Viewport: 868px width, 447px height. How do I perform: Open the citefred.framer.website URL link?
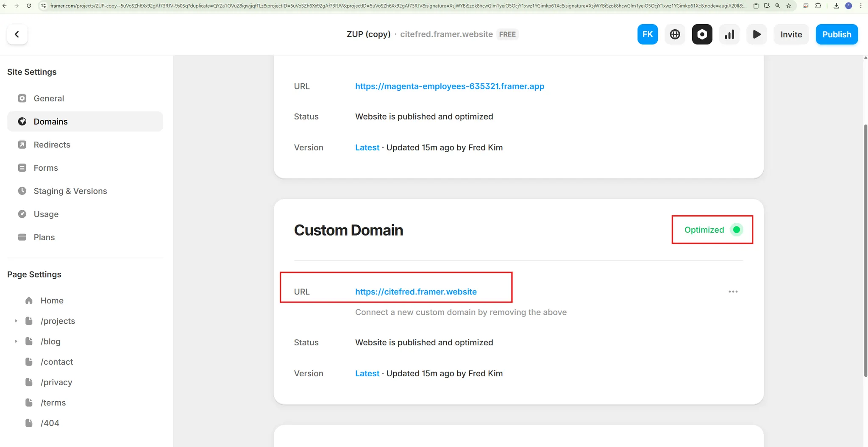pyautogui.click(x=416, y=292)
